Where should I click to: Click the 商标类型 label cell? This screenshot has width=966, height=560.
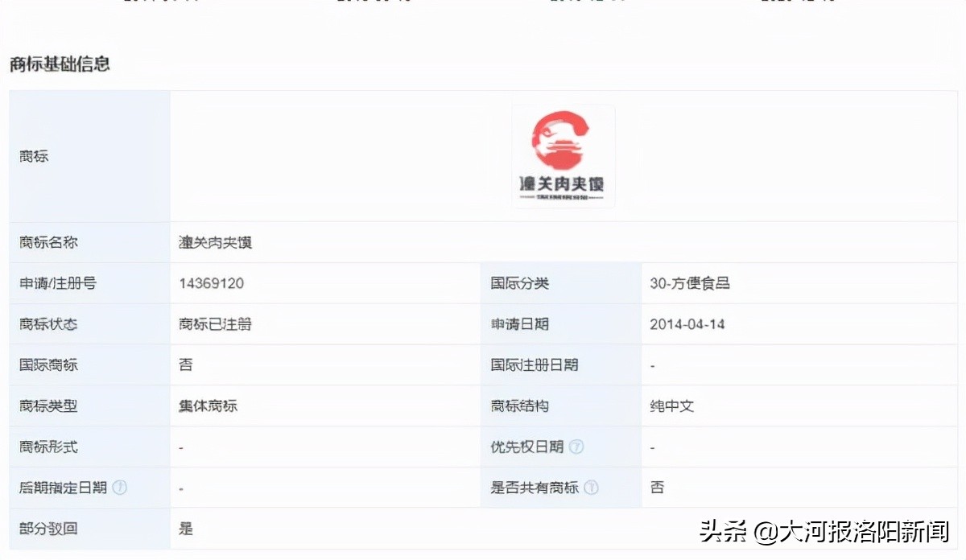point(89,406)
